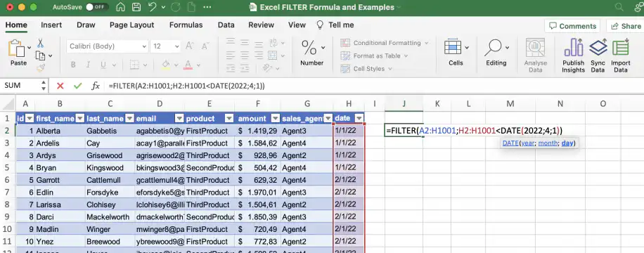Click the Format Painter brush icon
Screen dimensions: 644x253
41,67
